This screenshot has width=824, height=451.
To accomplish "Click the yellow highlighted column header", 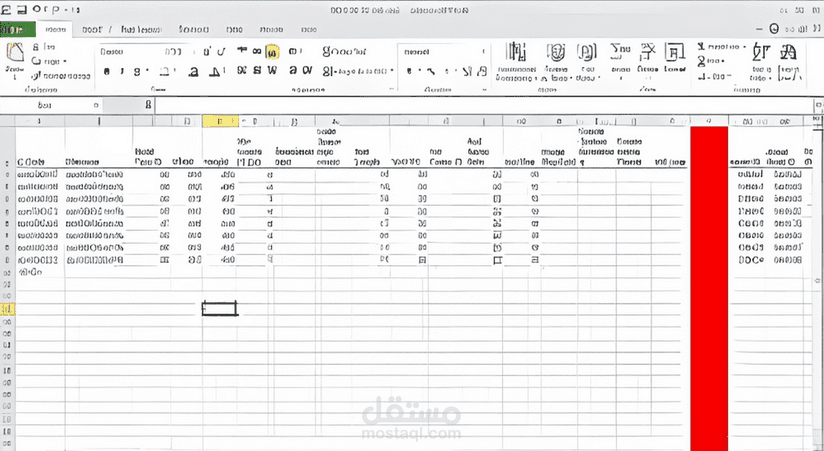I will (220, 121).
